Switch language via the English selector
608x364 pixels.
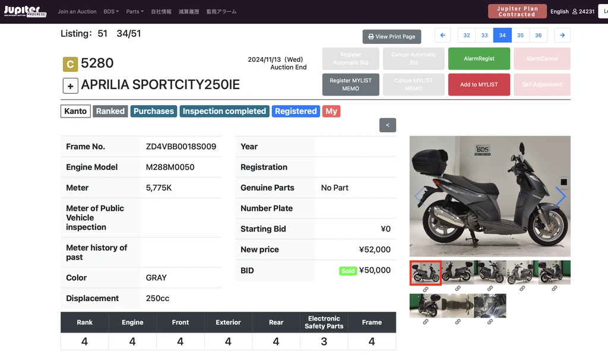559,12
